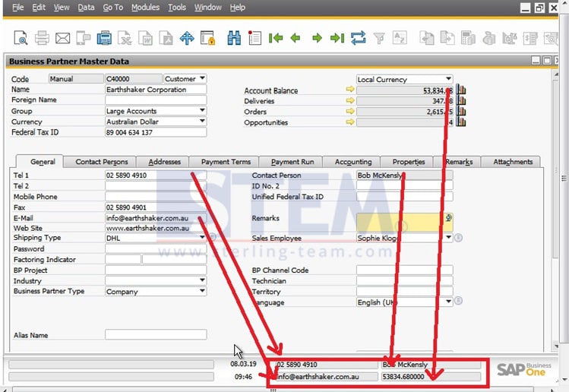Open Opportunities chart icon

point(461,122)
